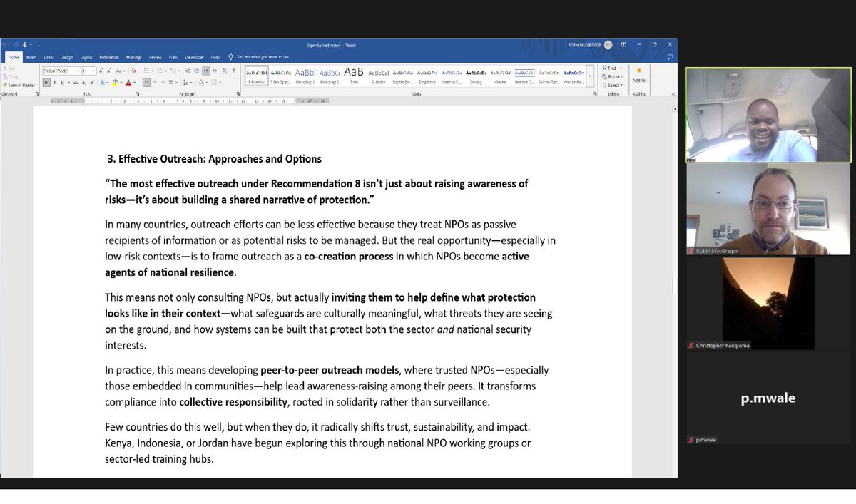The width and height of the screenshot is (856, 504).
Task: Open the Mailings tab
Action: coord(133,57)
